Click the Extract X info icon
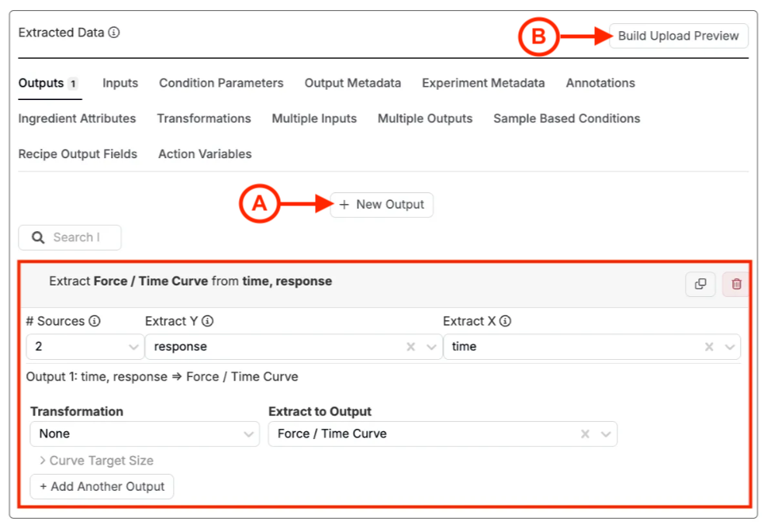The image size is (771, 532). pyautogui.click(x=505, y=321)
